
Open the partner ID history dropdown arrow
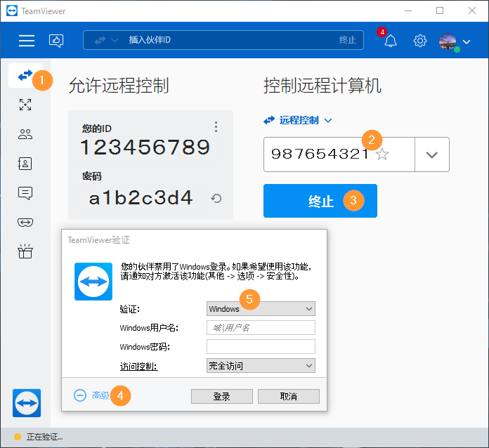point(432,154)
